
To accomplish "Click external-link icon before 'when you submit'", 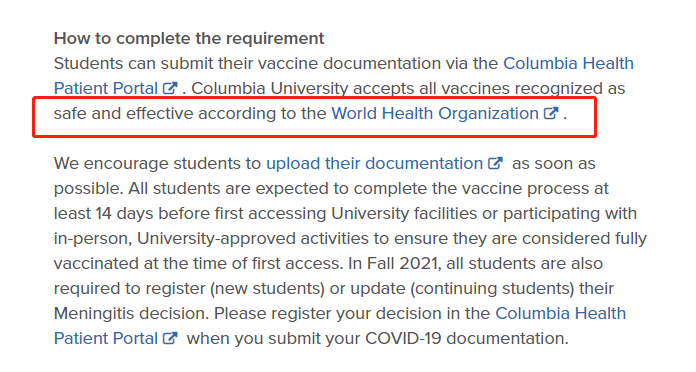I will [170, 338].
